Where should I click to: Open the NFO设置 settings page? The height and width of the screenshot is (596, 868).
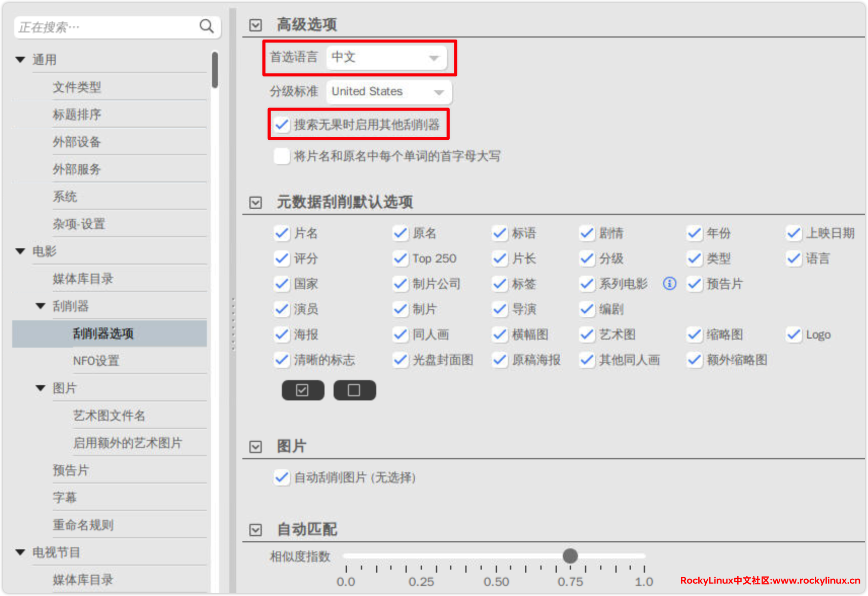96,361
